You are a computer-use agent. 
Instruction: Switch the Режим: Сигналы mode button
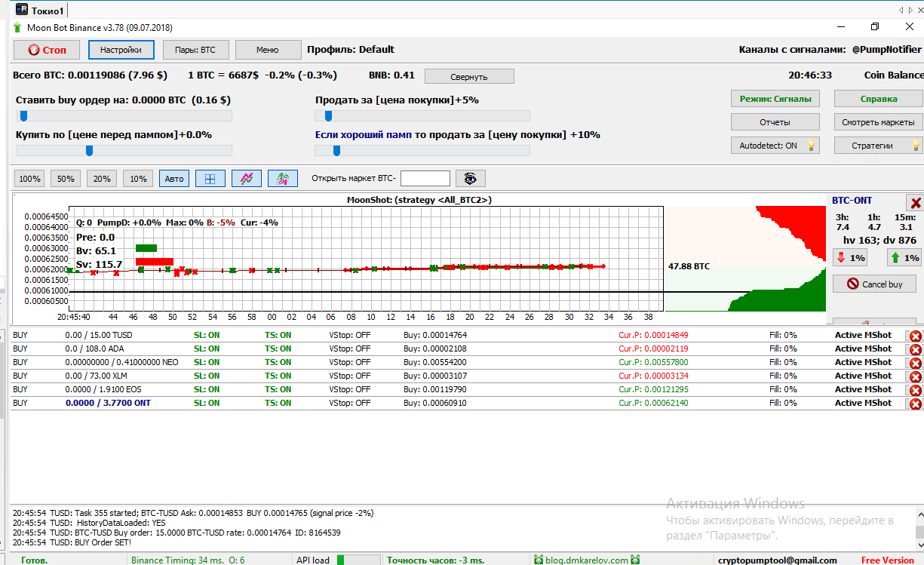[775, 99]
